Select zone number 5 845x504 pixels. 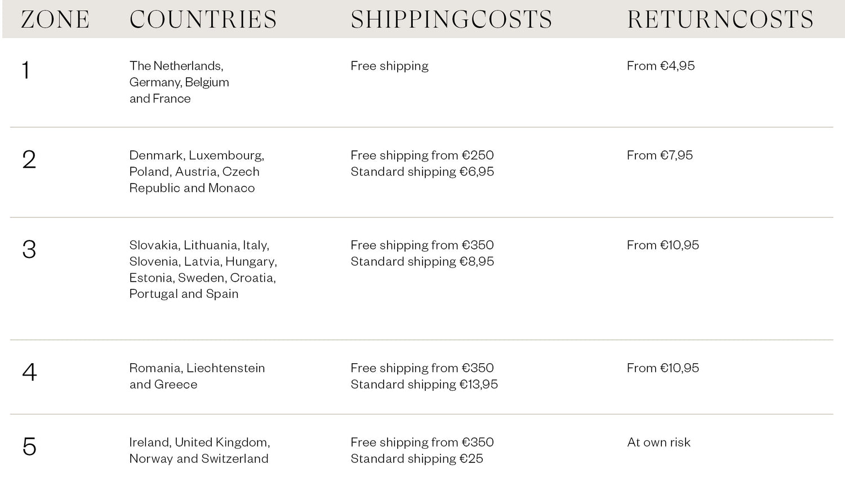point(29,447)
